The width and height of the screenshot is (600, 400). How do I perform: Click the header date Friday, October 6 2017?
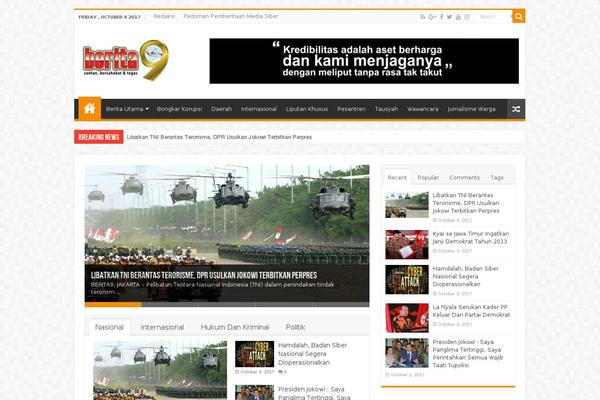[109, 17]
